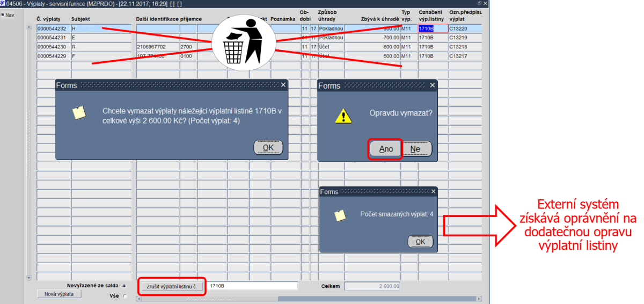Click the 'Způsob úhrady' column header
The image size is (644, 304).
click(327, 16)
